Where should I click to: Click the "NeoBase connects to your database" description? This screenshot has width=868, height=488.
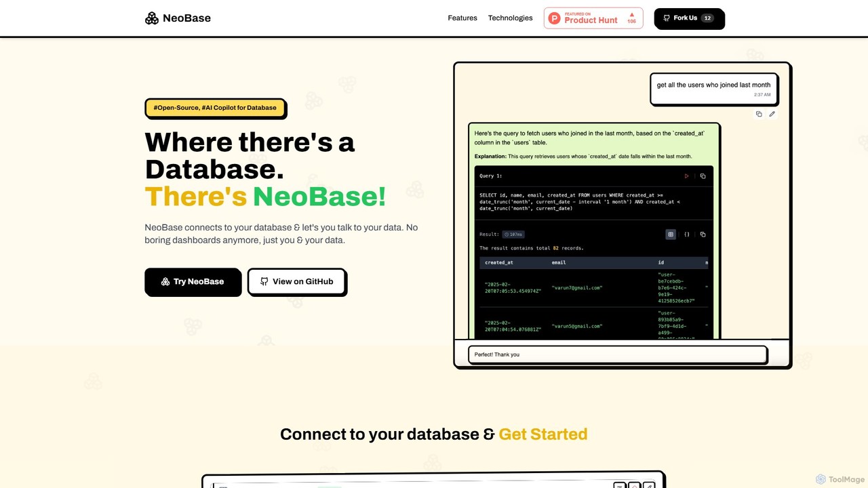click(x=281, y=234)
